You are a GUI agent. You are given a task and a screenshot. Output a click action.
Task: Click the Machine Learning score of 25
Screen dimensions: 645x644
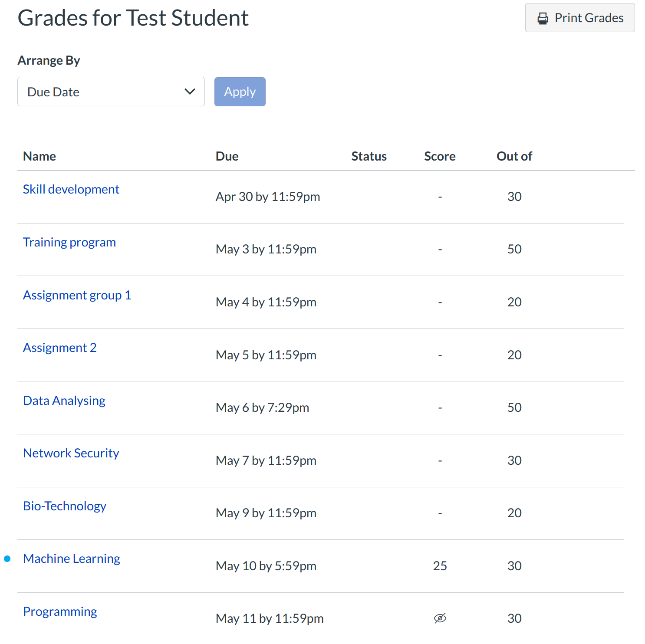440,566
